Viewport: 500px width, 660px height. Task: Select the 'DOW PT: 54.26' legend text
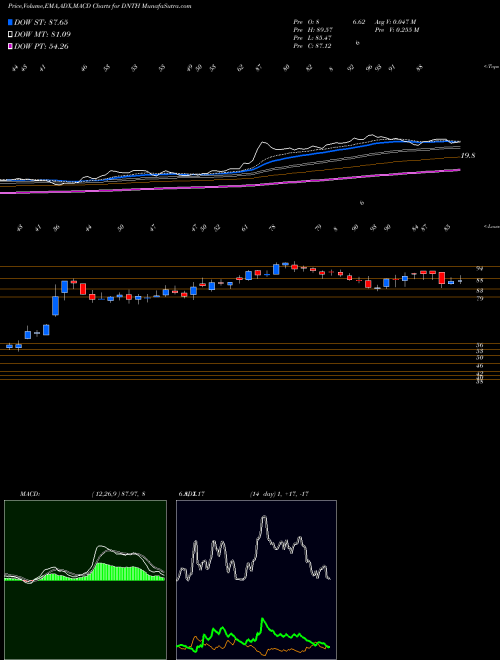click(x=41, y=46)
